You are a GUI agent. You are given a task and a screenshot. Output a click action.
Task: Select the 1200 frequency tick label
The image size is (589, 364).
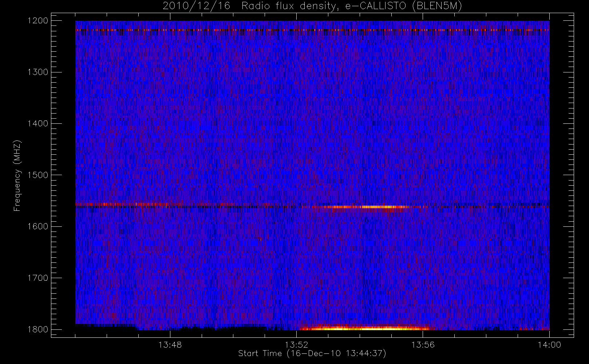tap(38, 21)
